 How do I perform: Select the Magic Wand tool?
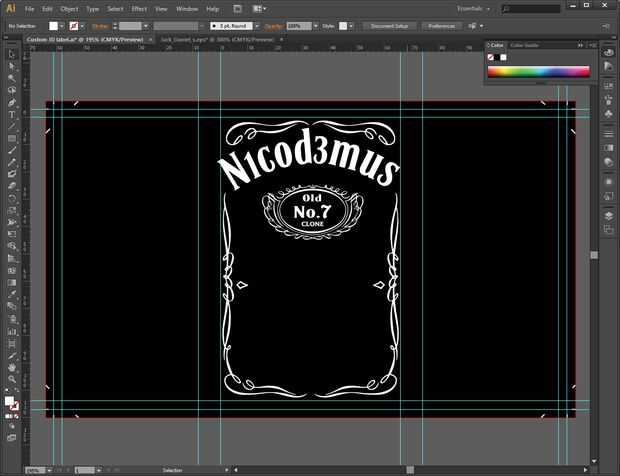tap(12, 78)
